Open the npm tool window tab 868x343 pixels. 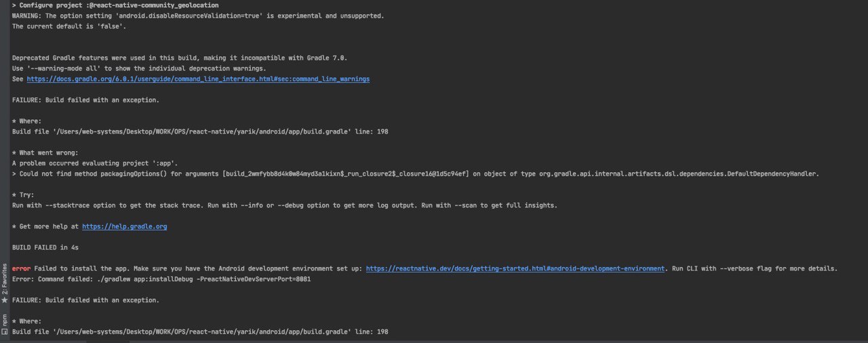(4, 324)
